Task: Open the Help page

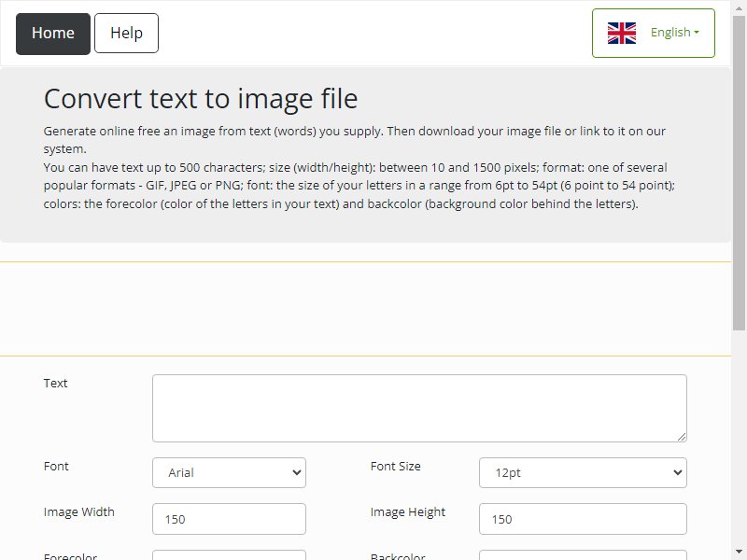Action: click(x=126, y=34)
